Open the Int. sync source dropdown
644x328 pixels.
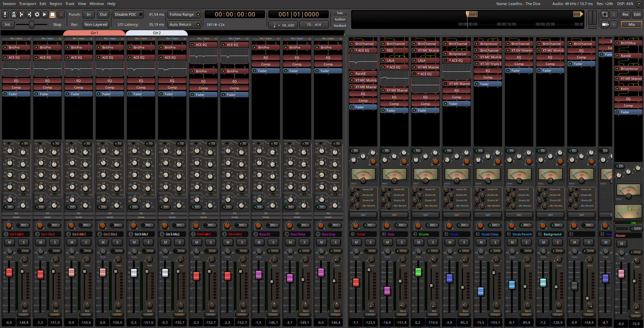pos(7,24)
